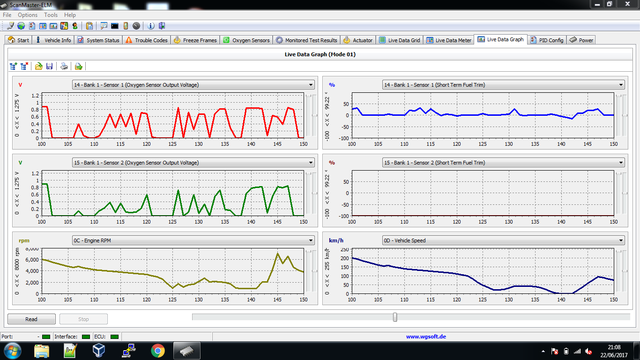
Task: Open the File menu
Action: (7, 15)
